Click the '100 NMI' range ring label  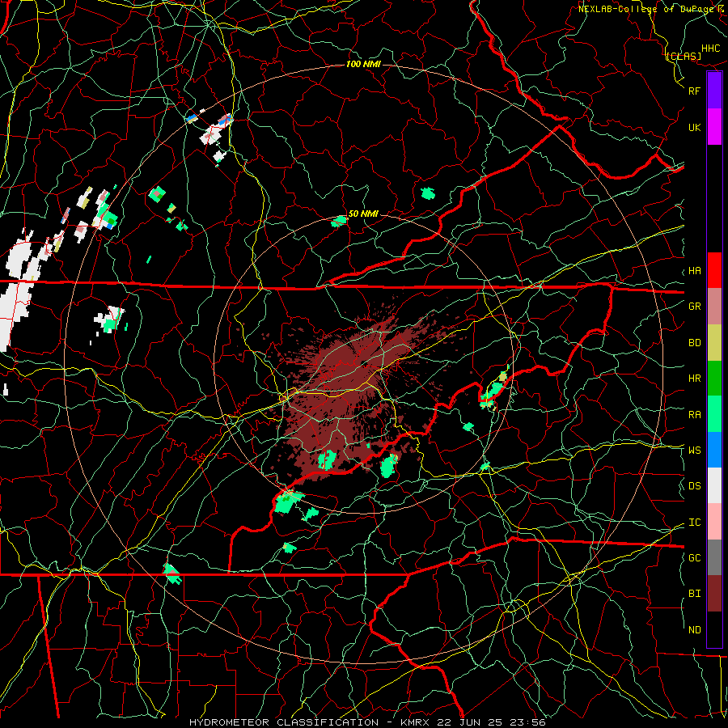363,64
